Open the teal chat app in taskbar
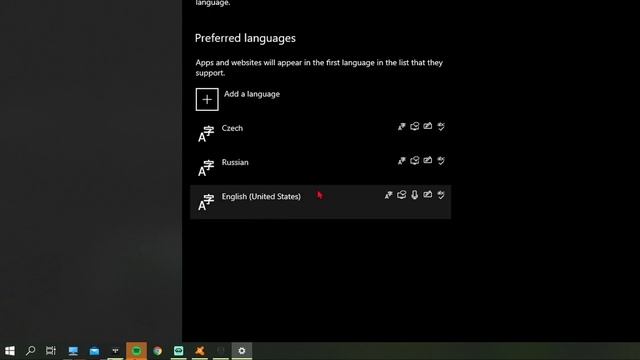 point(179,351)
